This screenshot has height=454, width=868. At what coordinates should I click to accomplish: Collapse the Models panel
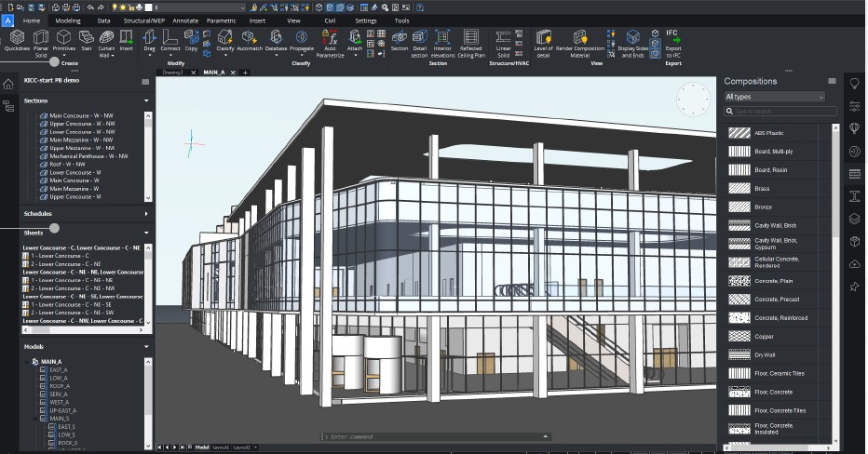coord(146,347)
